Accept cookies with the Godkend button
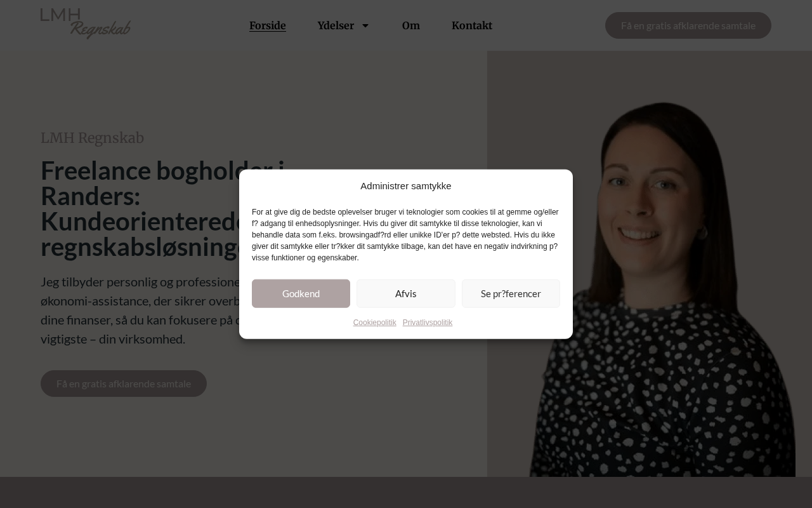Image resolution: width=812 pixels, height=508 pixels. click(301, 293)
